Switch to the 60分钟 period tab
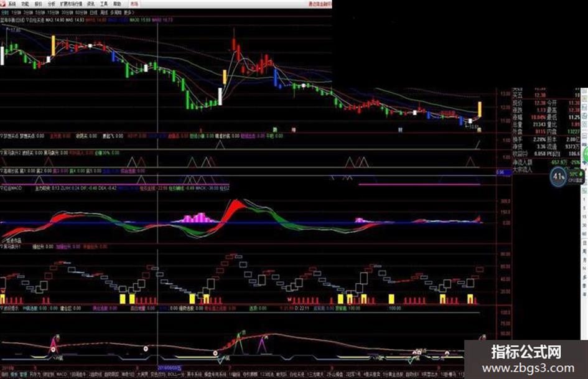This screenshot has height=379, width=588. (82, 12)
